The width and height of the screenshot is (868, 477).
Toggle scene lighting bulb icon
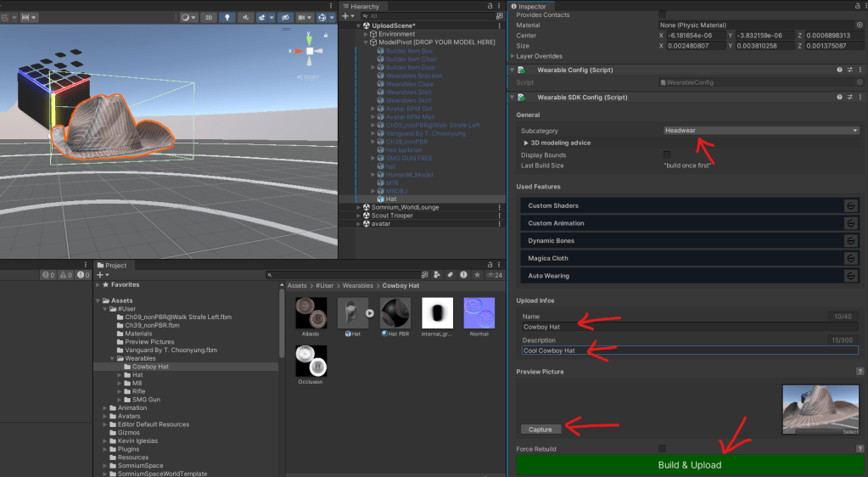(x=227, y=17)
